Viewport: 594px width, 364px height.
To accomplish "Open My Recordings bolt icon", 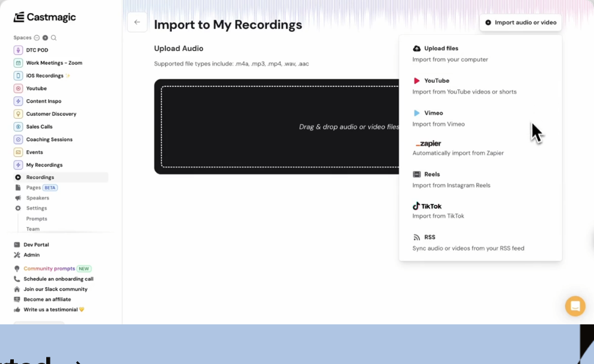I will [18, 165].
